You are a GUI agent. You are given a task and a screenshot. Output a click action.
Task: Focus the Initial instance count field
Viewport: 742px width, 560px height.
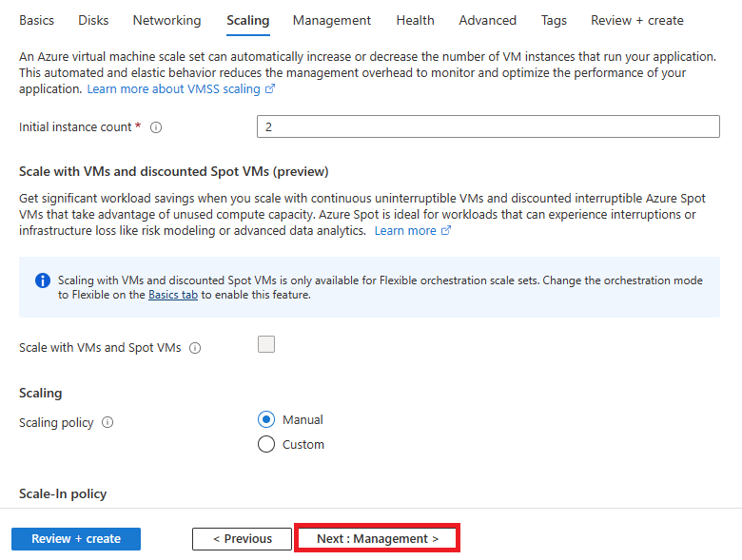point(488,126)
